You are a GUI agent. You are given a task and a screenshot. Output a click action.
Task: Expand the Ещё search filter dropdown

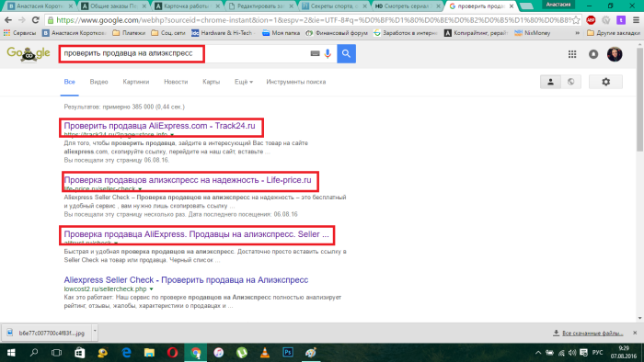coord(244,82)
